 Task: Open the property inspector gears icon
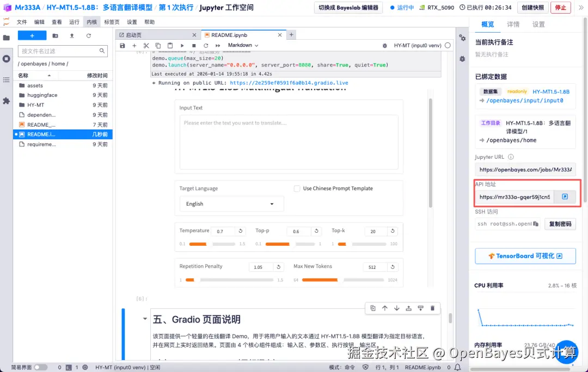click(x=462, y=38)
